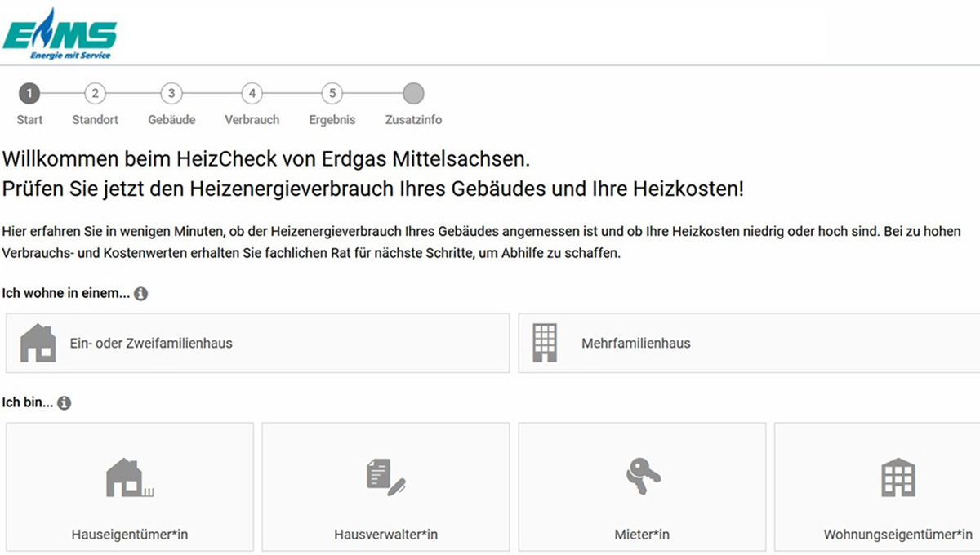
Task: Click the EMS Energie mit Service logo
Action: tap(60, 33)
